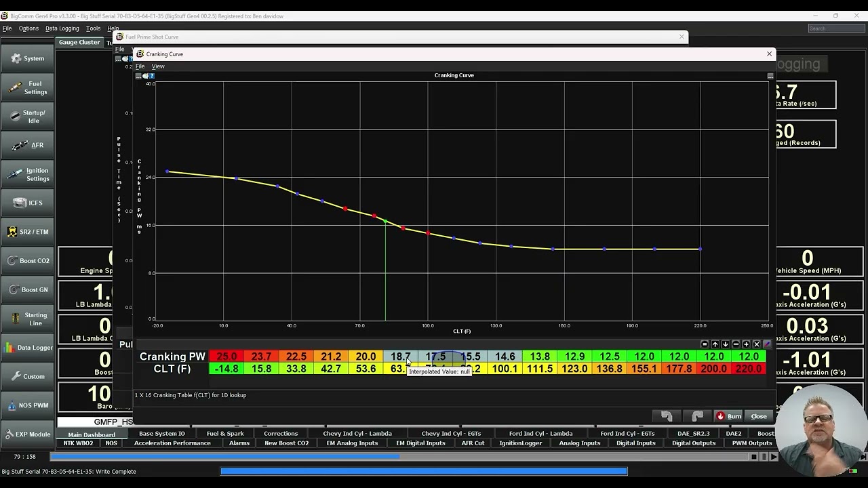Switch to Ford Ind Cyl - EGTs tab

coord(627,434)
